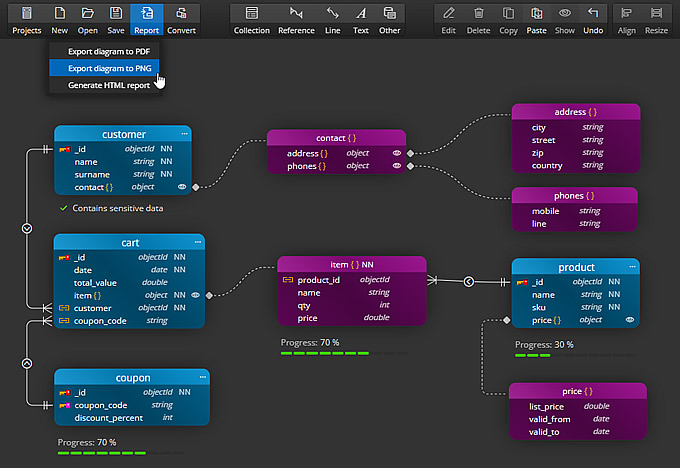Click diamond connector of customer contact
The image size is (680, 468).
(x=196, y=187)
